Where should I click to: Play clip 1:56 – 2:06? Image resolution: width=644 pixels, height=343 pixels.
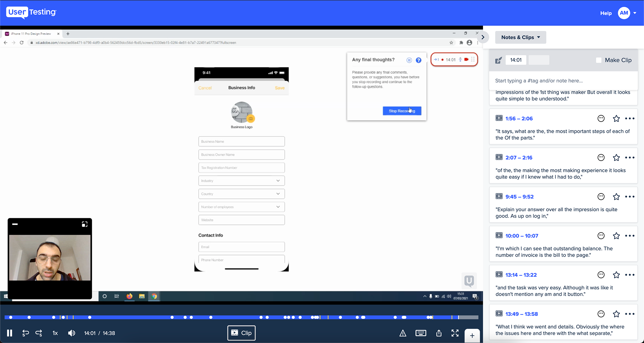519,118
